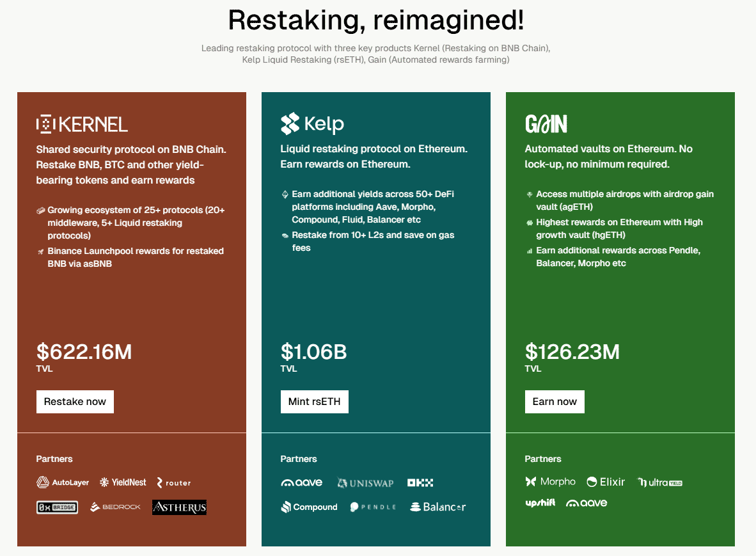Open the upshift partner logo
Viewport: 756px width, 556px height.
tap(540, 504)
